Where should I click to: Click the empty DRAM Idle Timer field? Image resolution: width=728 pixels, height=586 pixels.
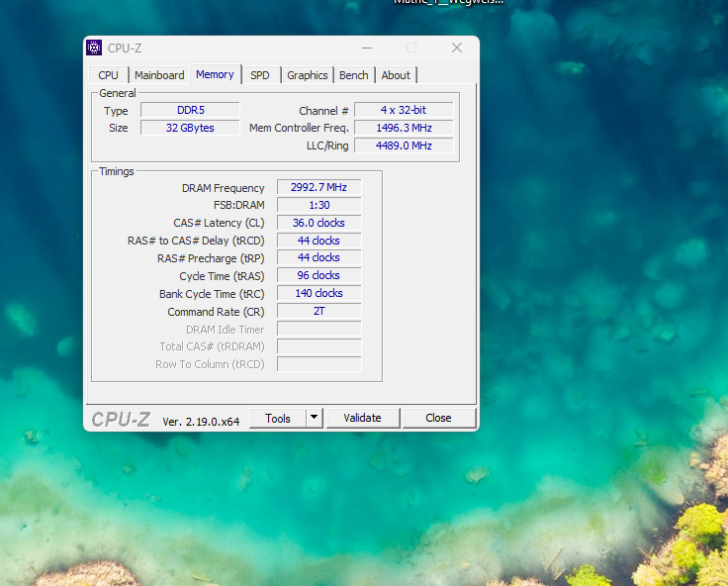318,329
